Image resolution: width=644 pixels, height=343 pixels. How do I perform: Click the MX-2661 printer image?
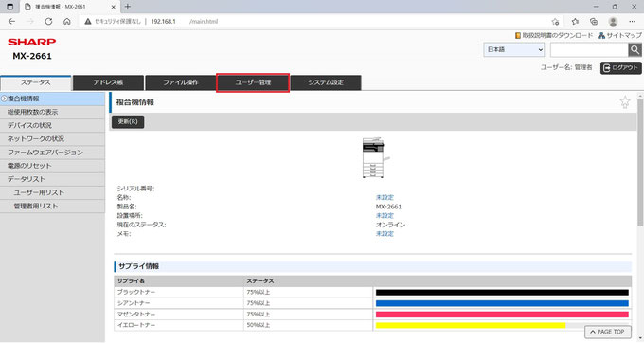(375, 157)
